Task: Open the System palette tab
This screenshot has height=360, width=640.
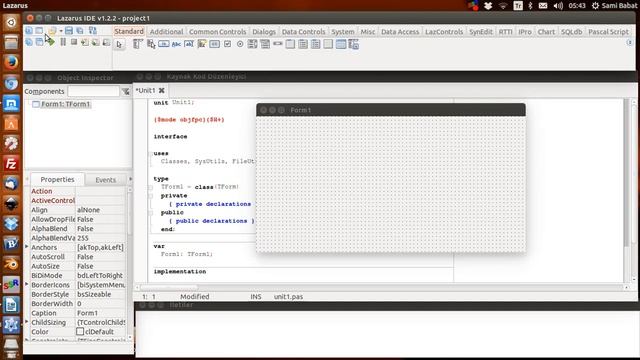Action: point(342,31)
